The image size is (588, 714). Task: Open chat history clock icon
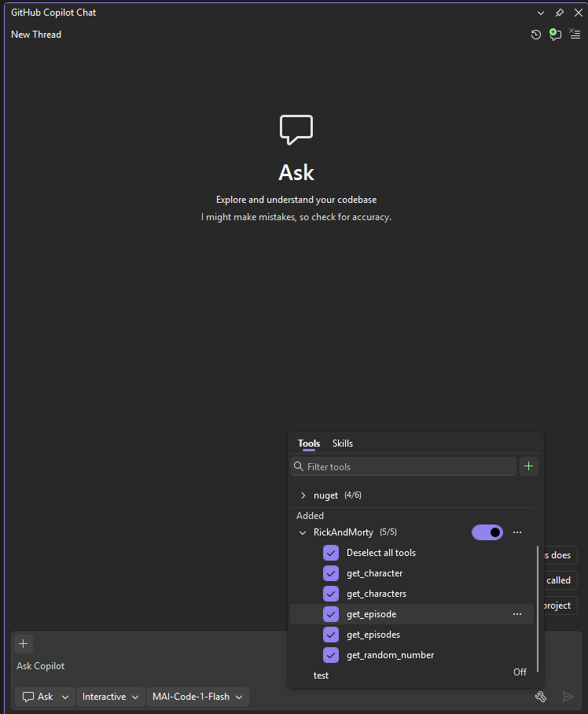coord(535,35)
